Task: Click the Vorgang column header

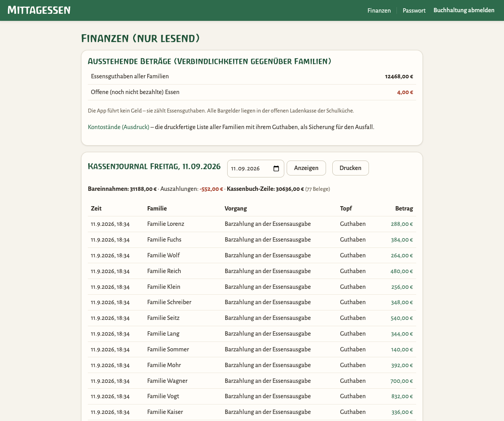Action: pos(236,209)
